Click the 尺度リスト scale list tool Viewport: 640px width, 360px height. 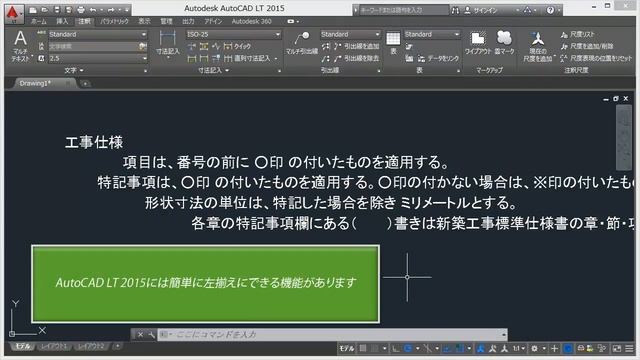pos(578,34)
